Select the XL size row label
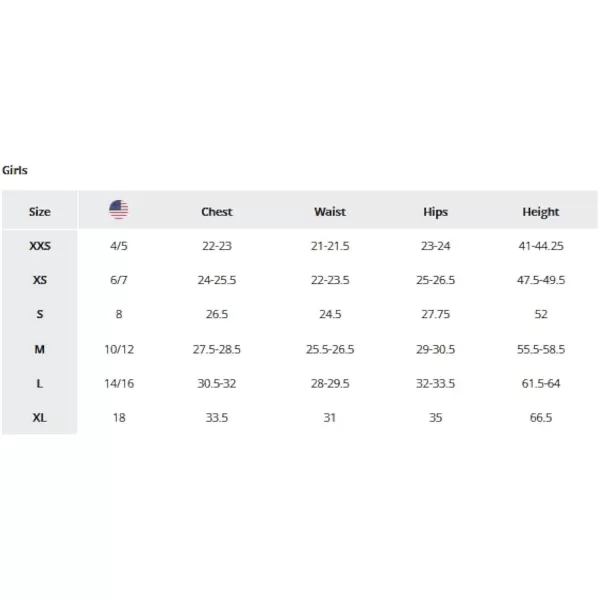600x600 pixels. (x=40, y=417)
